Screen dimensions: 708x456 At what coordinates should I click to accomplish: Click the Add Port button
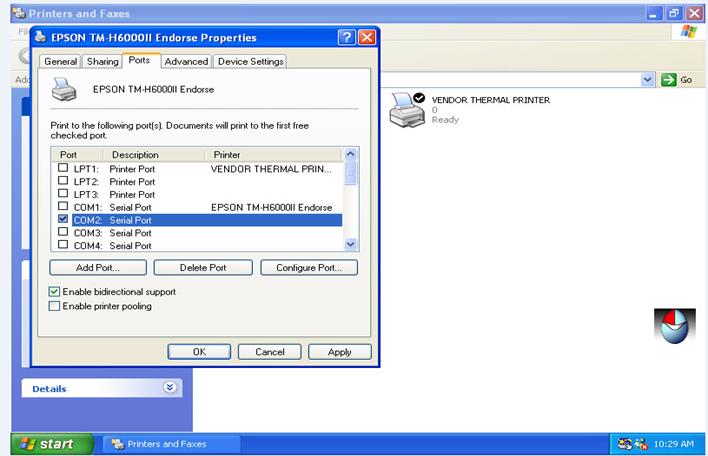coord(98,268)
